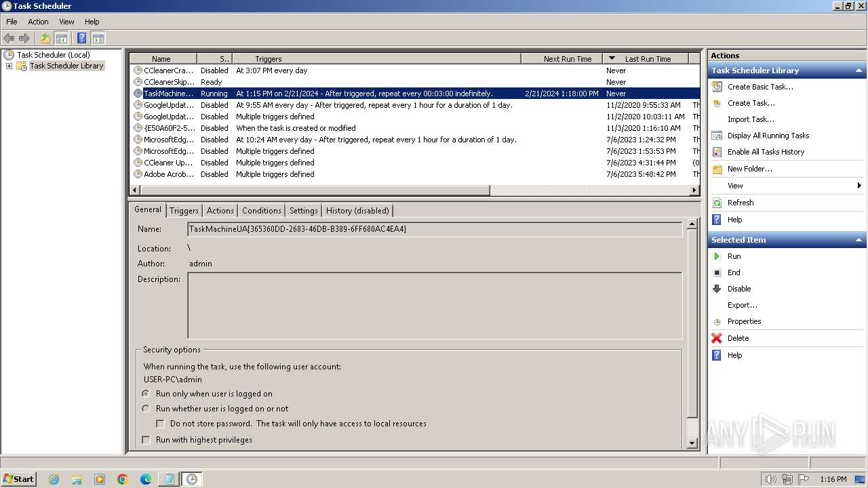Click the Up One Level folder icon
This screenshot has height=488, width=868.
[x=45, y=39]
